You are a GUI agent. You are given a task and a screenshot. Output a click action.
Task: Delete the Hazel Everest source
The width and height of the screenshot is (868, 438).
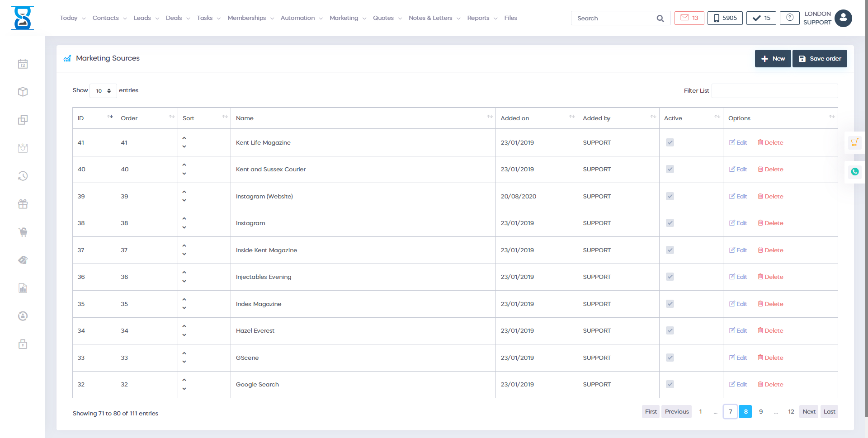coord(770,331)
